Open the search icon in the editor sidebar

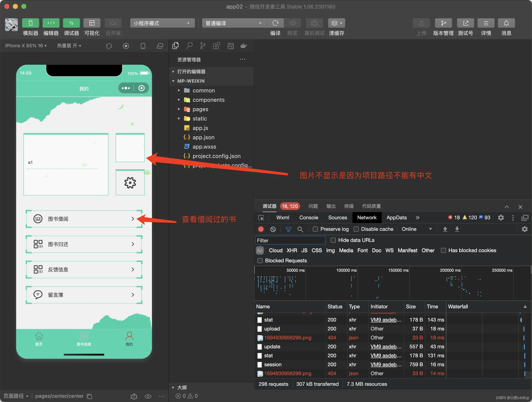point(189,46)
